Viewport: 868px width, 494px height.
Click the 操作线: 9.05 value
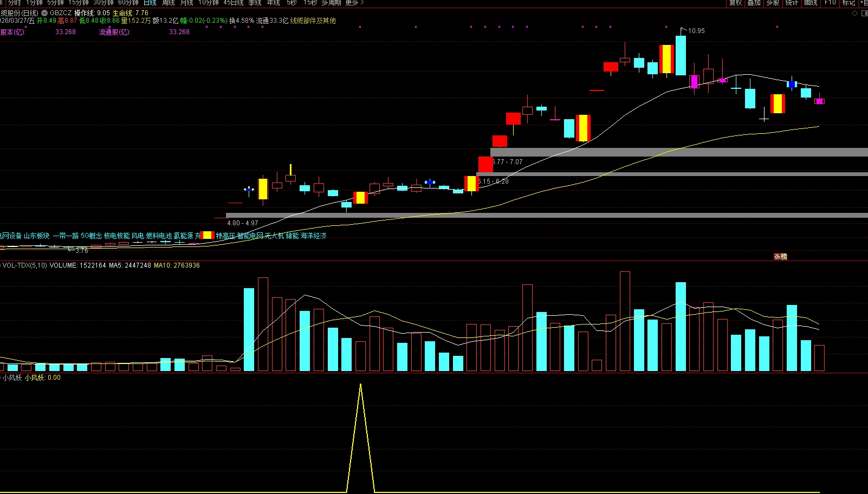[92, 13]
